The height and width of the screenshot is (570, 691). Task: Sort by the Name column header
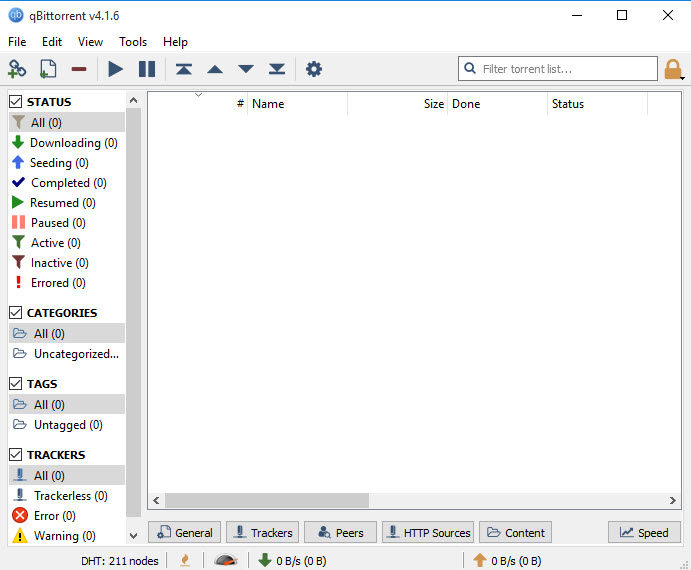pos(297,104)
